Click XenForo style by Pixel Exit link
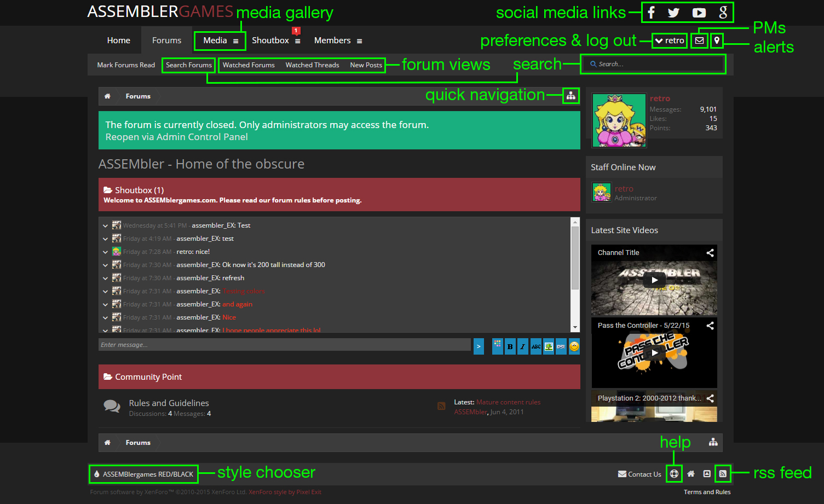824x504 pixels. (x=285, y=492)
